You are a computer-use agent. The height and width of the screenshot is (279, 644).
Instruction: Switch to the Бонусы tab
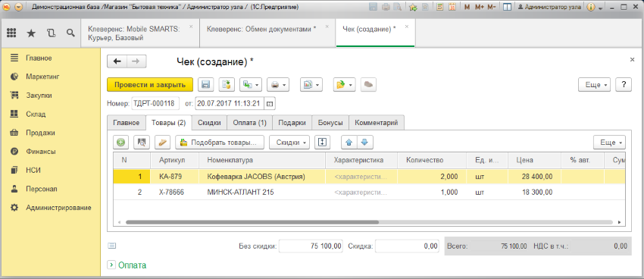[x=330, y=123]
